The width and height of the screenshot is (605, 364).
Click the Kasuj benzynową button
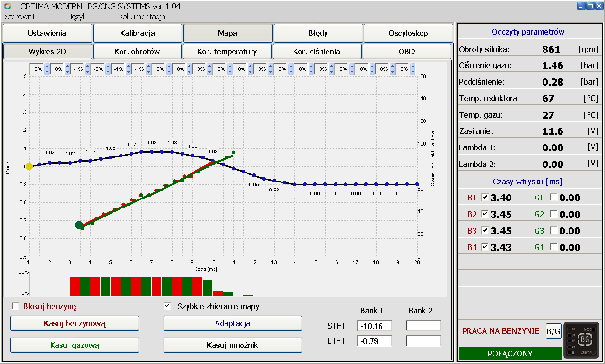coord(75,323)
